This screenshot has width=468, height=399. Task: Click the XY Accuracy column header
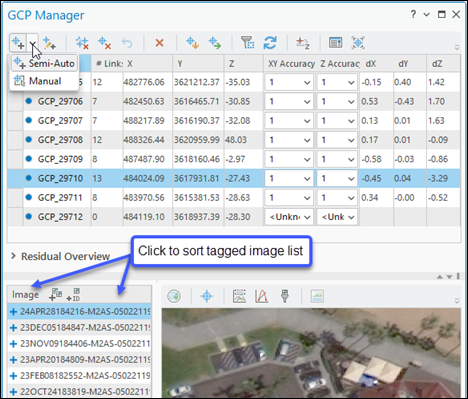coord(290,63)
